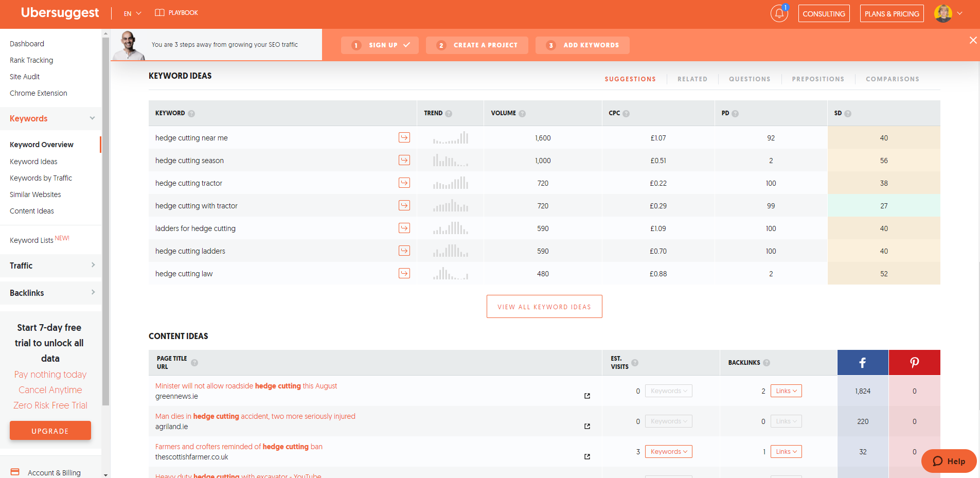The width and height of the screenshot is (980, 478).
Task: Open greennews.ie article external link icon
Action: click(587, 396)
